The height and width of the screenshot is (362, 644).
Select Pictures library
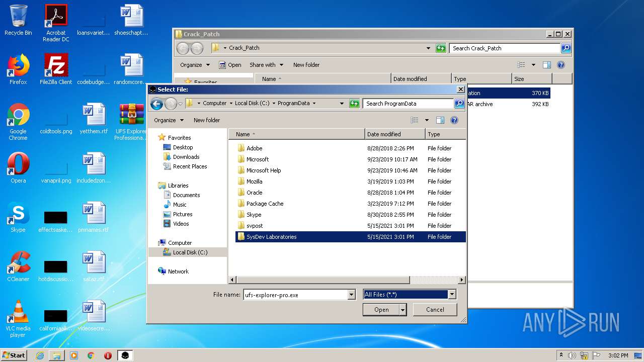tap(178, 214)
